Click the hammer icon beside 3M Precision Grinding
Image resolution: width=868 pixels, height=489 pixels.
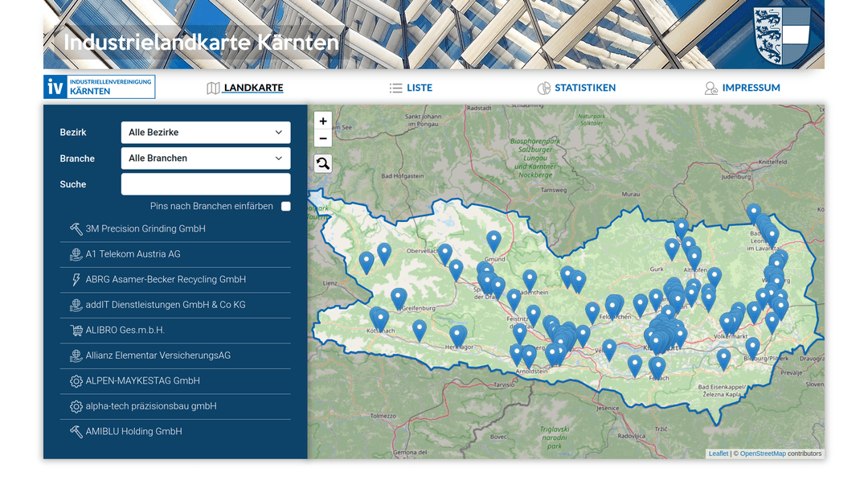pyautogui.click(x=76, y=228)
